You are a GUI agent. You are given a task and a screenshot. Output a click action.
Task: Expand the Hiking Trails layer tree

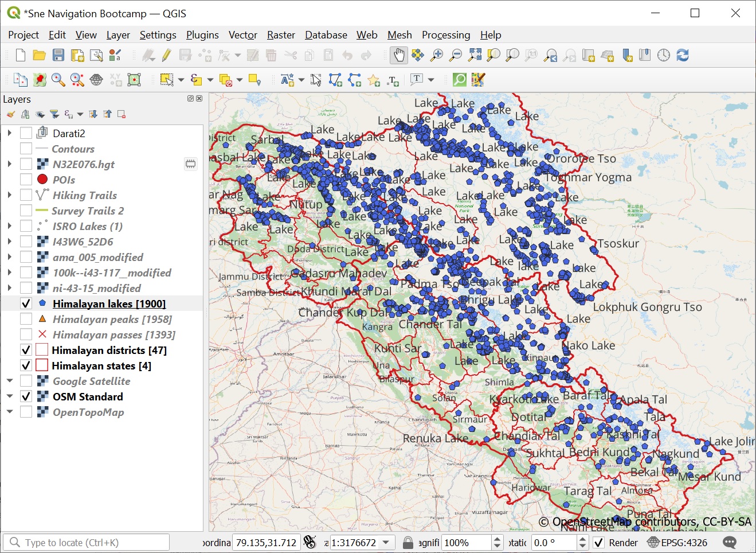10,195
